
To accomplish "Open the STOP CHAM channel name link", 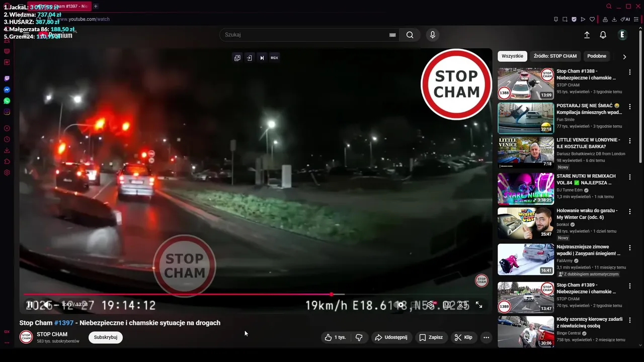I will coord(52,334).
